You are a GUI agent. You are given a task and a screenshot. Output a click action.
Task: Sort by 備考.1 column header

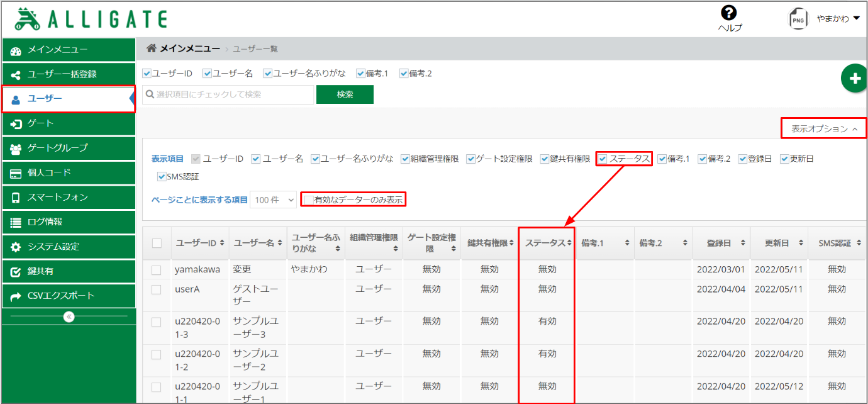click(605, 243)
